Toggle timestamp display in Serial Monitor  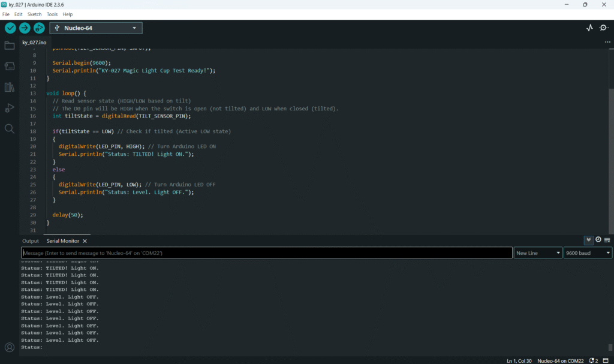pos(598,240)
